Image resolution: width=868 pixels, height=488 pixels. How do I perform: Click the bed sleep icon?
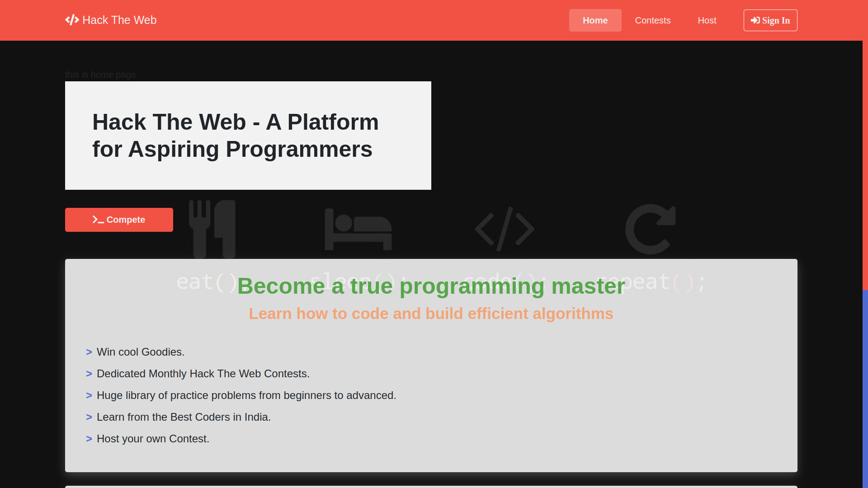[x=358, y=229]
